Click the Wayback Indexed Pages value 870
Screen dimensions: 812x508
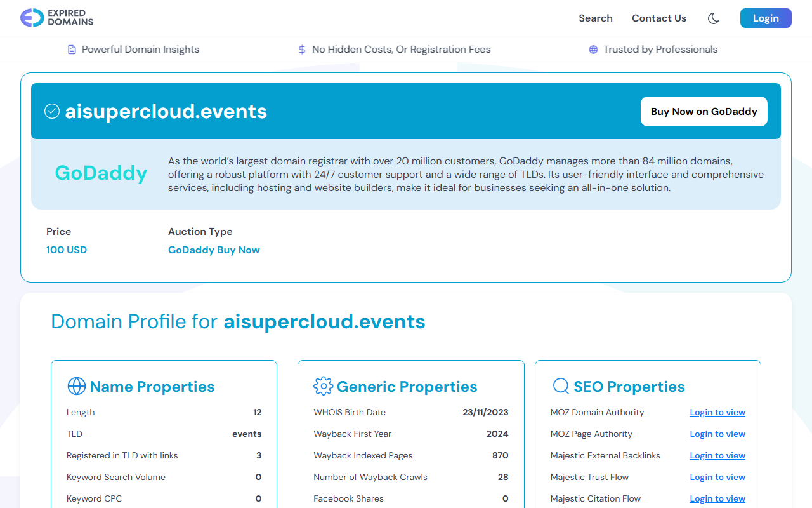pyautogui.click(x=501, y=455)
